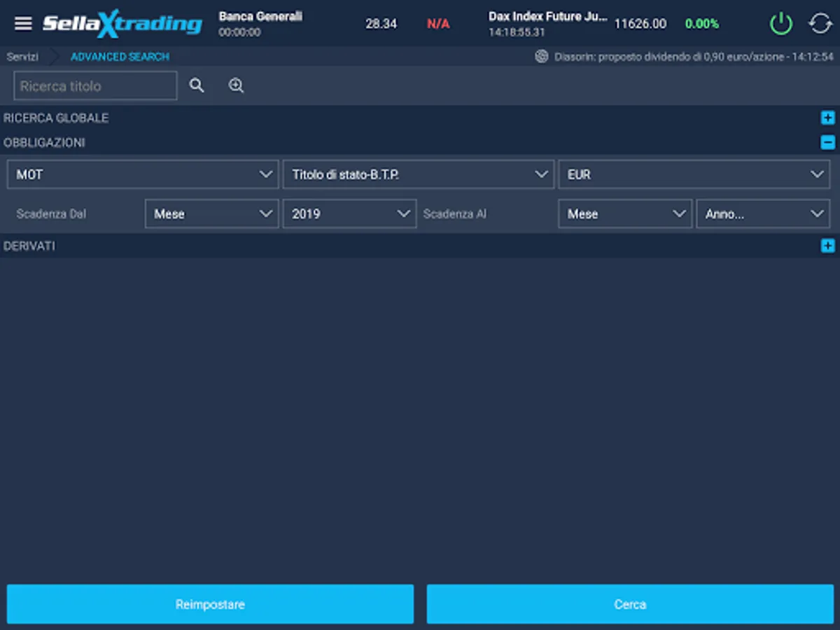The image size is (840, 630).
Task: Click the green 0.00% change
Action: click(702, 24)
